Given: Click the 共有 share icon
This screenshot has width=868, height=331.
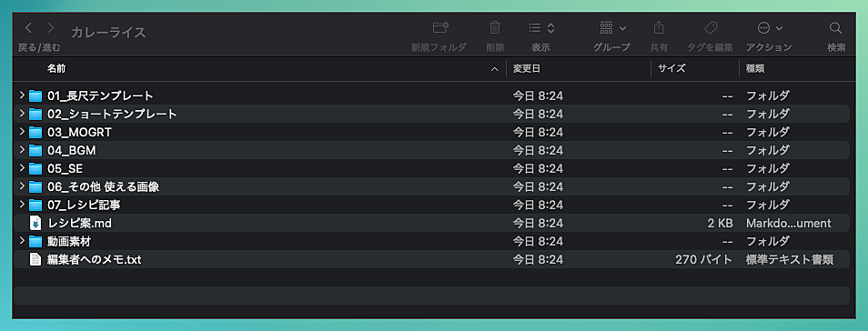Looking at the screenshot, I should coord(659,27).
